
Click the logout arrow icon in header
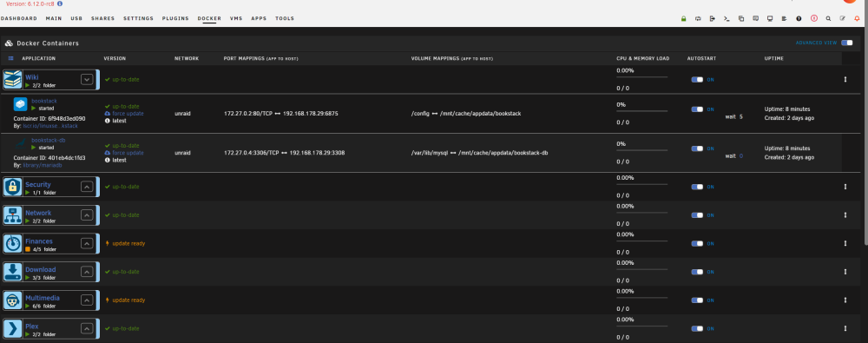tap(713, 18)
